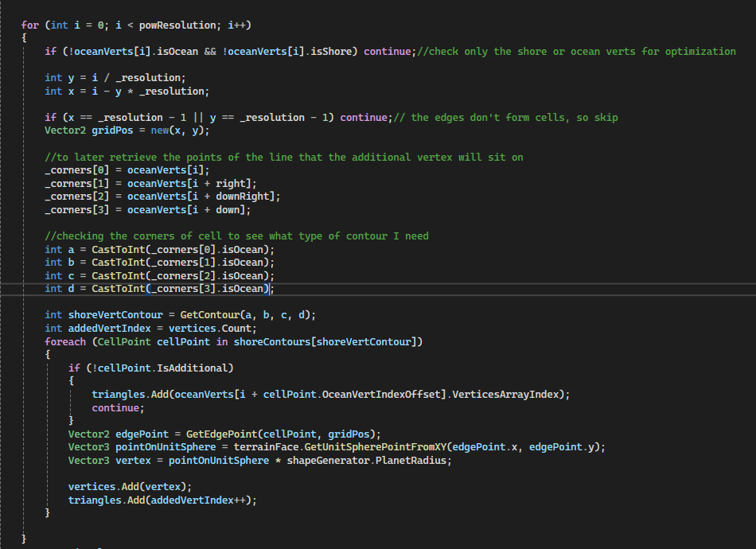Click the 'GetContour' method call
The image size is (756, 549).
(210, 315)
